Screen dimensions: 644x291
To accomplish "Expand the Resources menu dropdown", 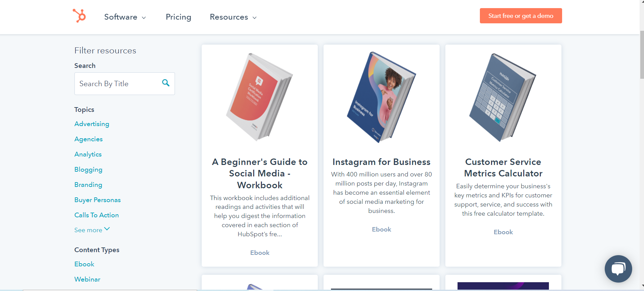I will pos(233,17).
